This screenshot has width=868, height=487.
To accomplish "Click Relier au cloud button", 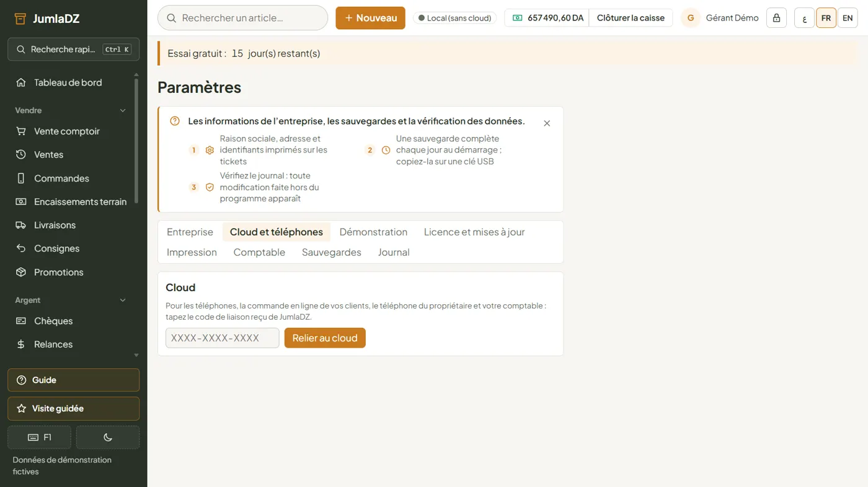I will [325, 338].
